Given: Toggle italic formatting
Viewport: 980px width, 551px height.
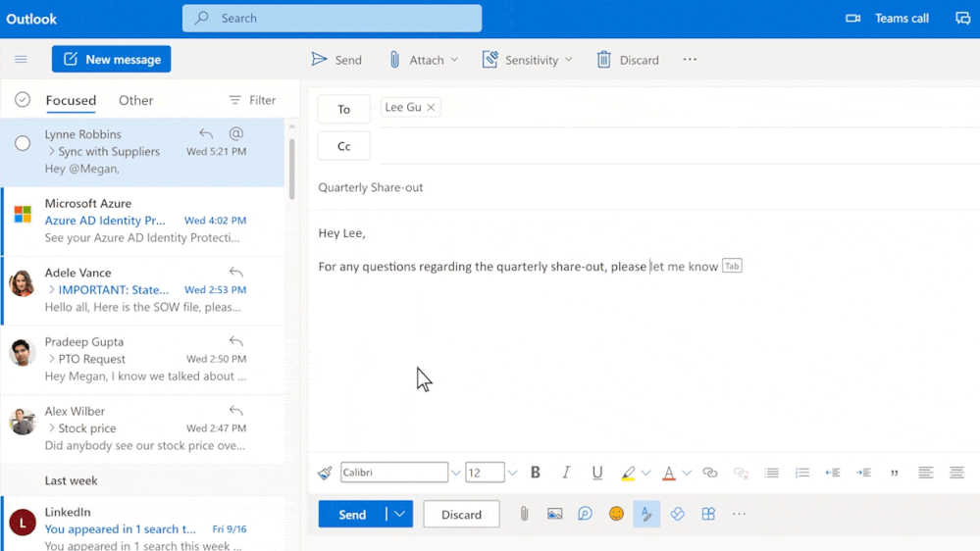Looking at the screenshot, I should pos(566,473).
